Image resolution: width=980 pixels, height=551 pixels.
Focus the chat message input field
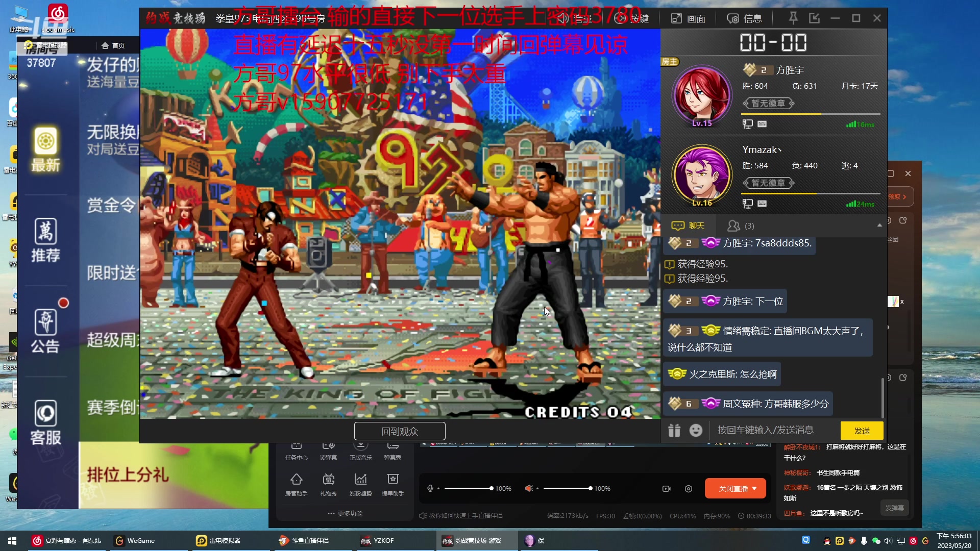775,430
